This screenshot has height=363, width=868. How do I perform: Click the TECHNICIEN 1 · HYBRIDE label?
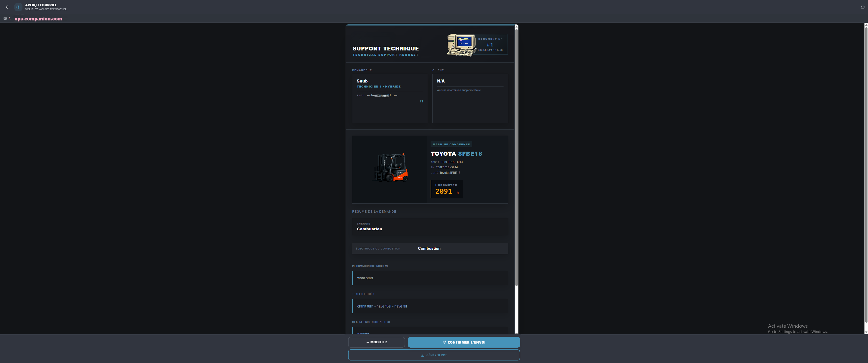click(x=378, y=87)
